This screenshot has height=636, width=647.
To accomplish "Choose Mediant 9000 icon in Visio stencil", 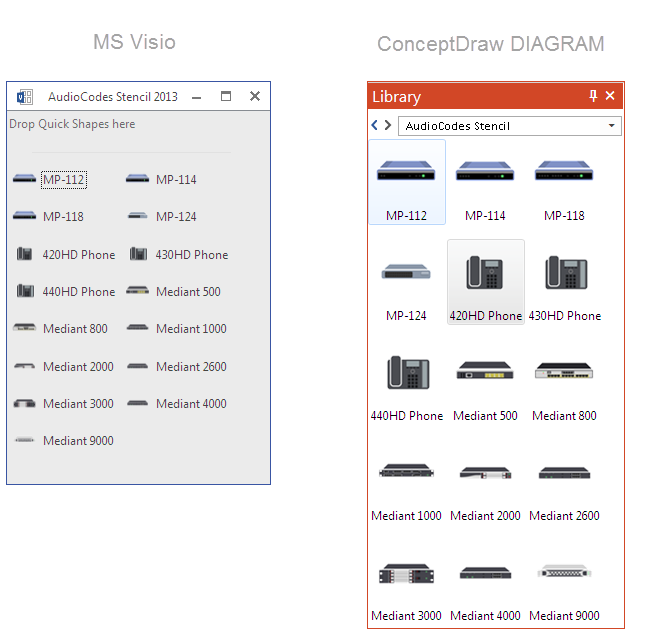I will (24, 440).
